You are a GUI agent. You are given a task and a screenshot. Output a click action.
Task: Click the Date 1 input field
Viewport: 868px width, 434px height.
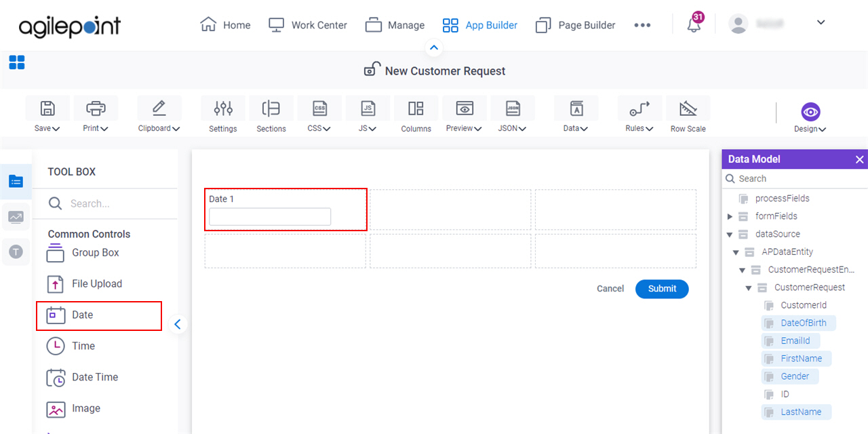270,216
